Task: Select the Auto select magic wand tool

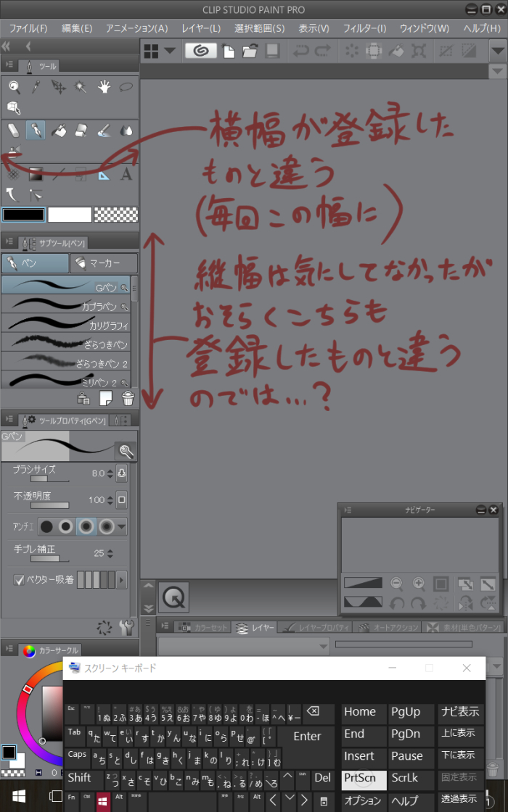Action: [81, 87]
